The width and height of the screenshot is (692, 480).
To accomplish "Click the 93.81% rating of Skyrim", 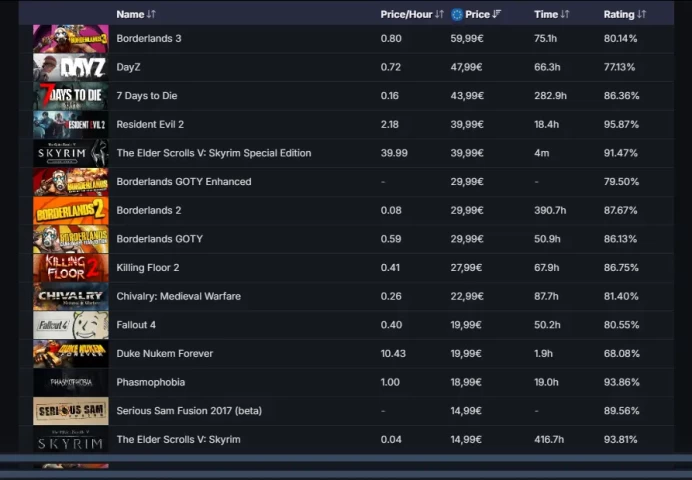I will tap(621, 439).
